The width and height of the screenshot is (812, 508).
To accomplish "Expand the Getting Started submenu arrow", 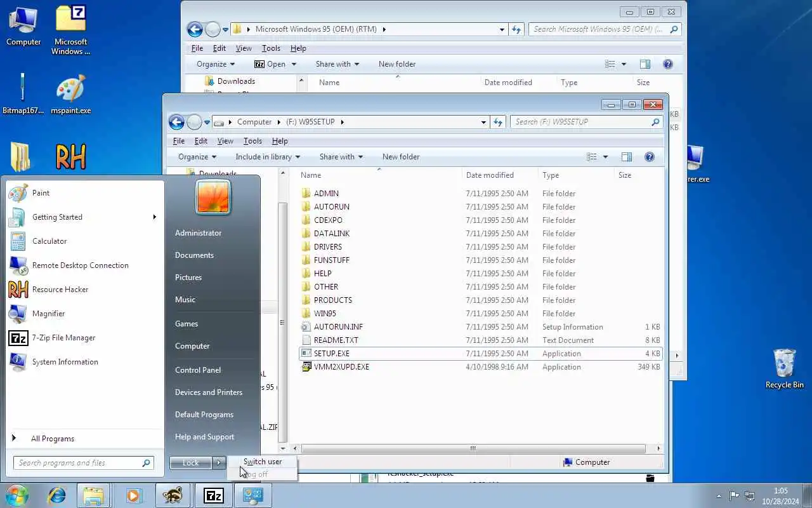I will 154,217.
